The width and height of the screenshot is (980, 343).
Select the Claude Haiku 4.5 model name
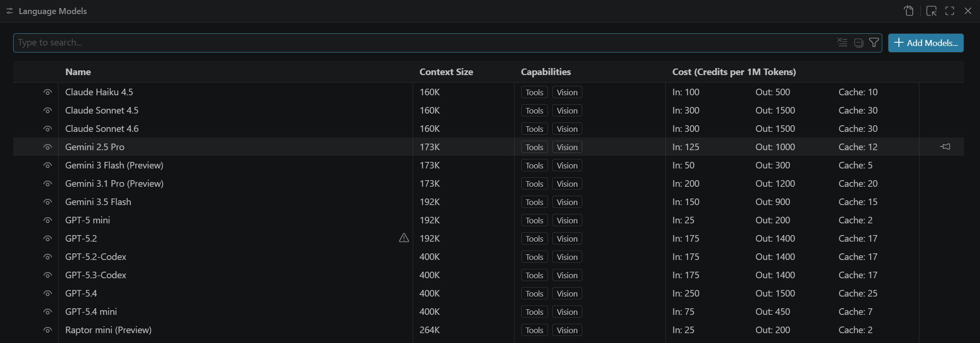click(99, 92)
